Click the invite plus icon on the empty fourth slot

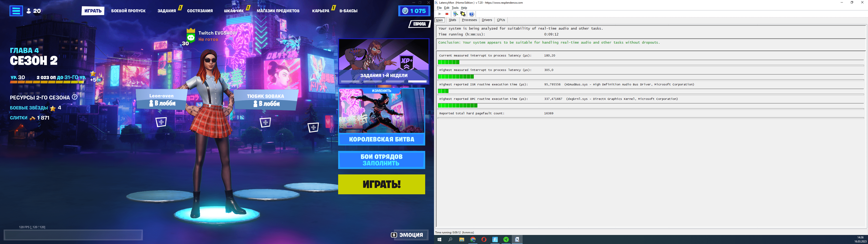pos(313,127)
